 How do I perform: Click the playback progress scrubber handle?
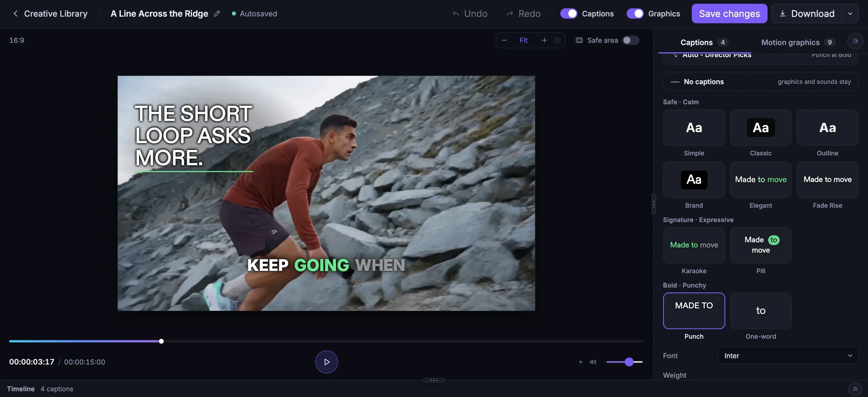coord(161,341)
